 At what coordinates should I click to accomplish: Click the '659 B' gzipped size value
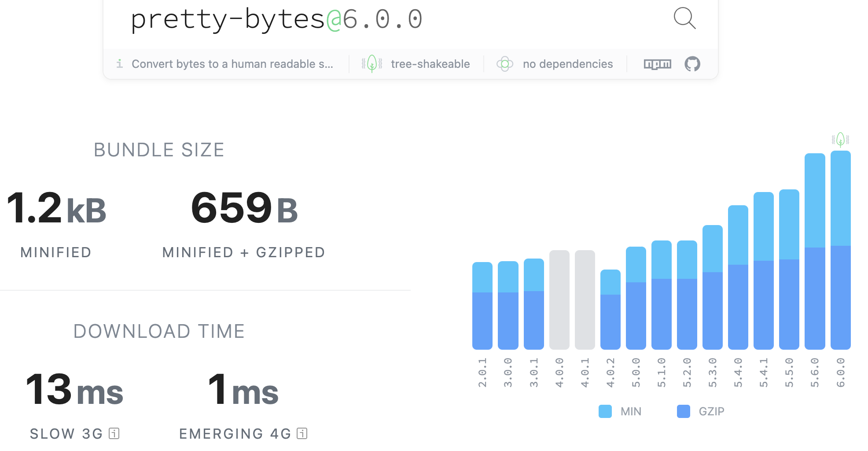click(244, 207)
